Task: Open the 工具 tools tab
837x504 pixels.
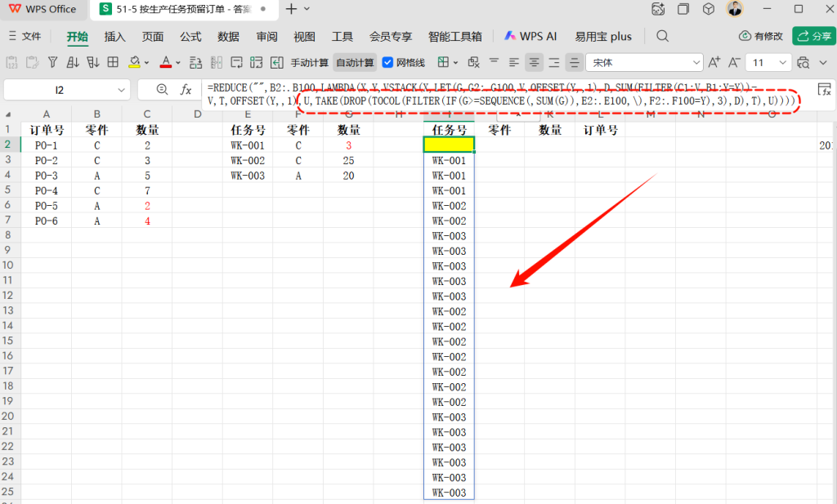Action: (342, 36)
